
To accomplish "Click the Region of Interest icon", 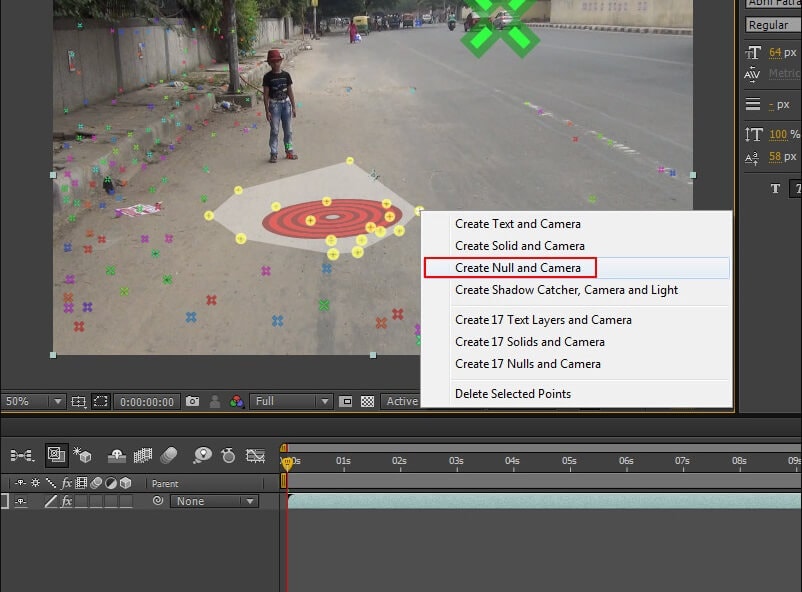I will [100, 400].
